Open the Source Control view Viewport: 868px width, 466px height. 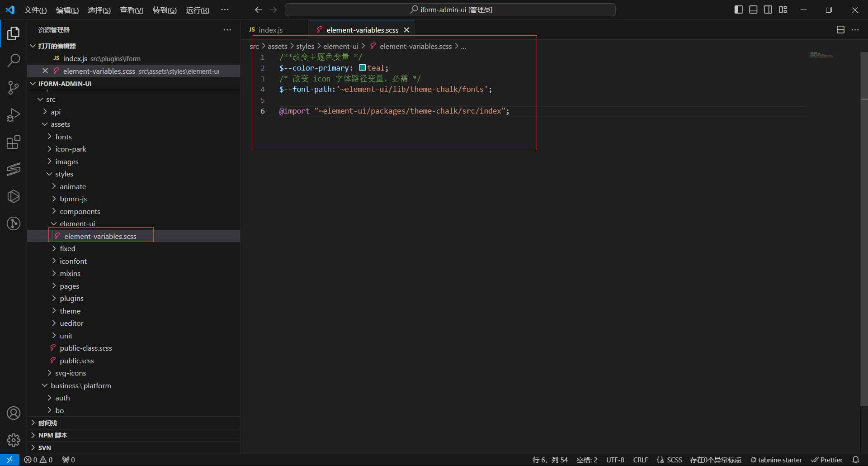14,88
